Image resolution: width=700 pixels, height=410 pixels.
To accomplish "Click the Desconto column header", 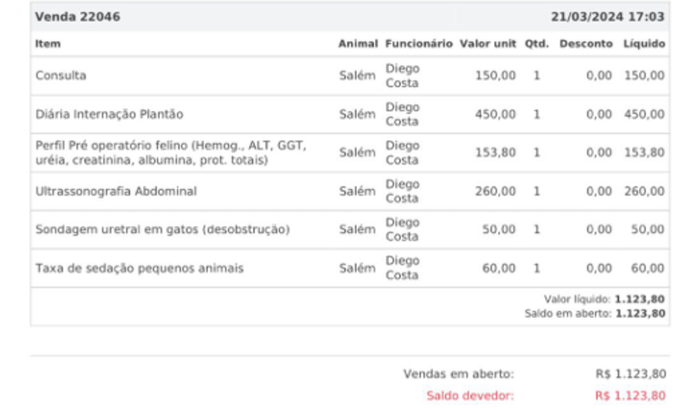I will tap(586, 44).
